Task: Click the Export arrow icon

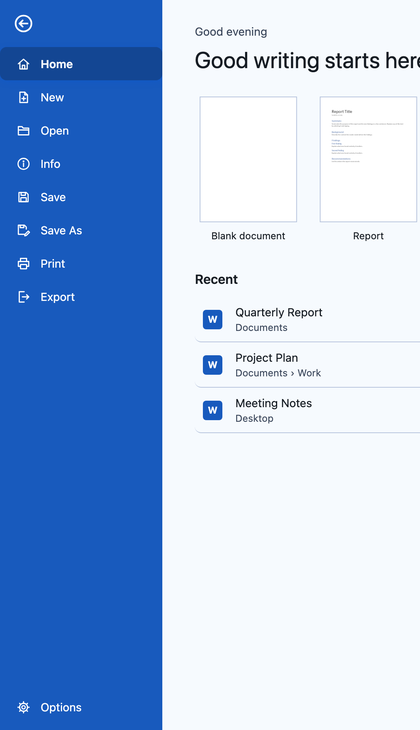Action: (23, 297)
